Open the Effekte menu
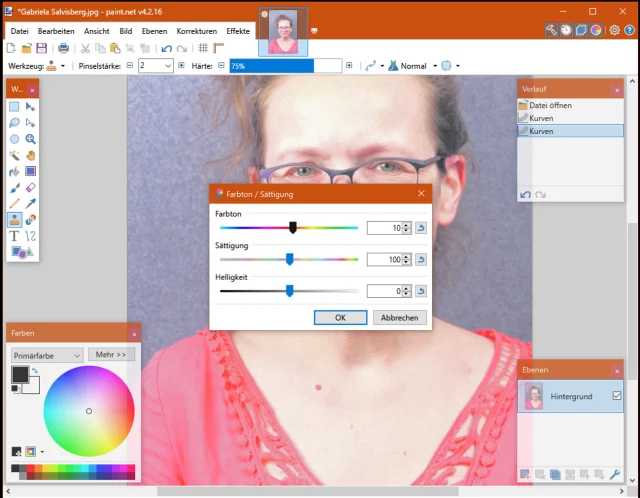The width and height of the screenshot is (640, 498). pos(238,31)
